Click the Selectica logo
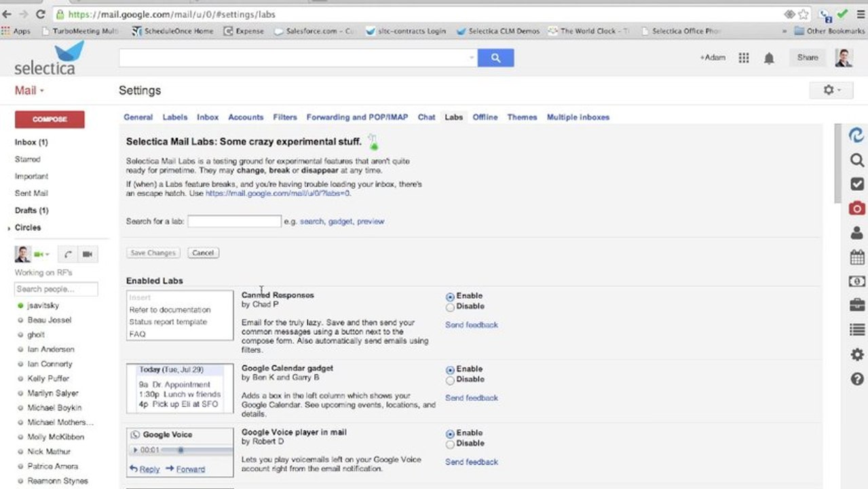868x489 pixels. pos(49,58)
